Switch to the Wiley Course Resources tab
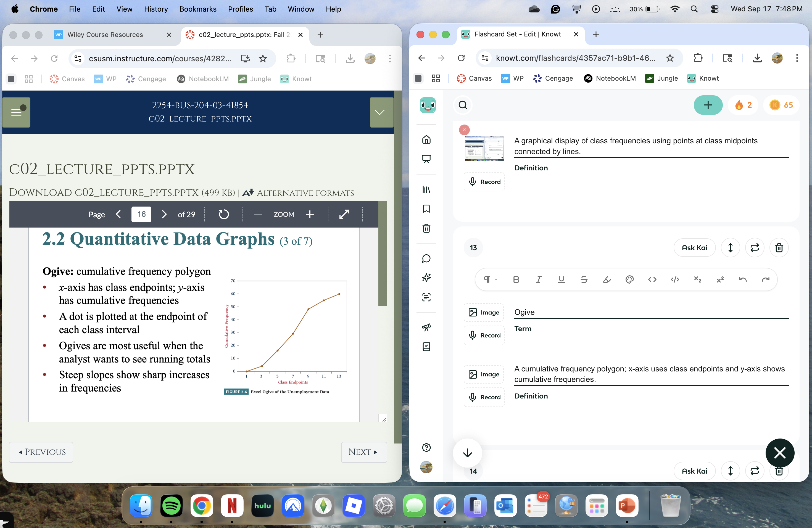Image resolution: width=812 pixels, height=528 pixels. [x=105, y=35]
